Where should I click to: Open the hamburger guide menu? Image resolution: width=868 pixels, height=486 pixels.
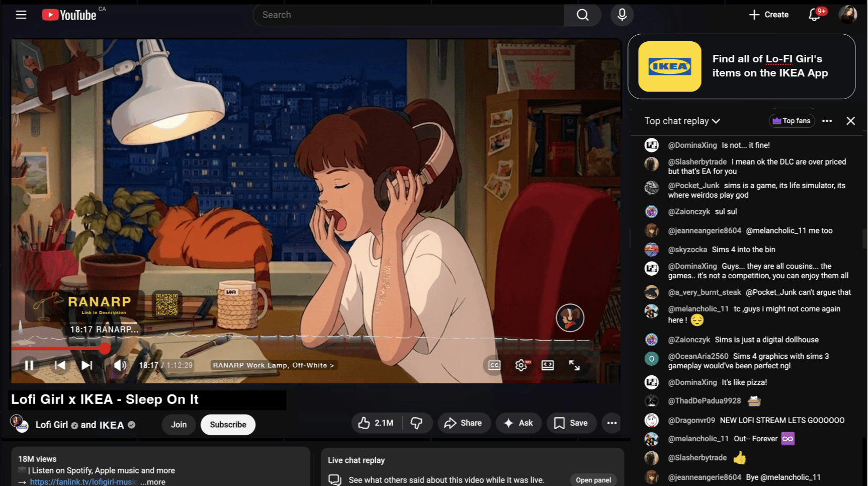[x=21, y=15]
